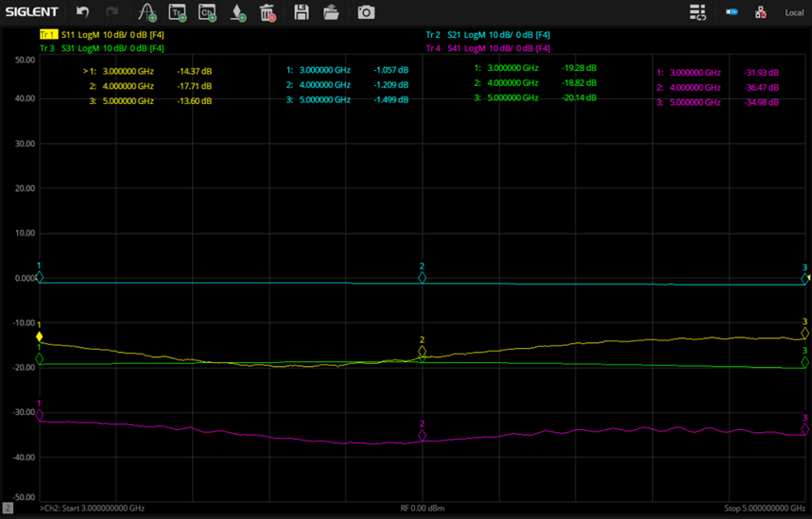The height and width of the screenshot is (519, 812).
Task: Click the 0.000 reference level label
Action: click(25, 278)
